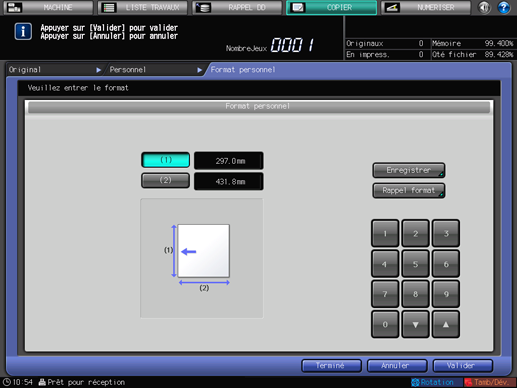Select dimension (1) toggle button

pos(166,160)
